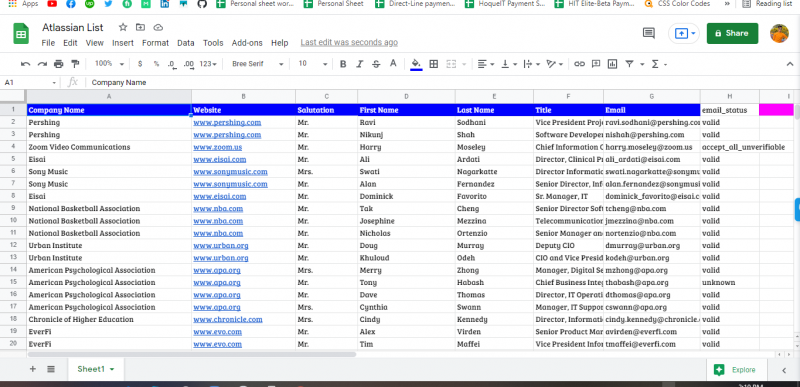
Task: Increase decimal places
Action: pos(189,64)
